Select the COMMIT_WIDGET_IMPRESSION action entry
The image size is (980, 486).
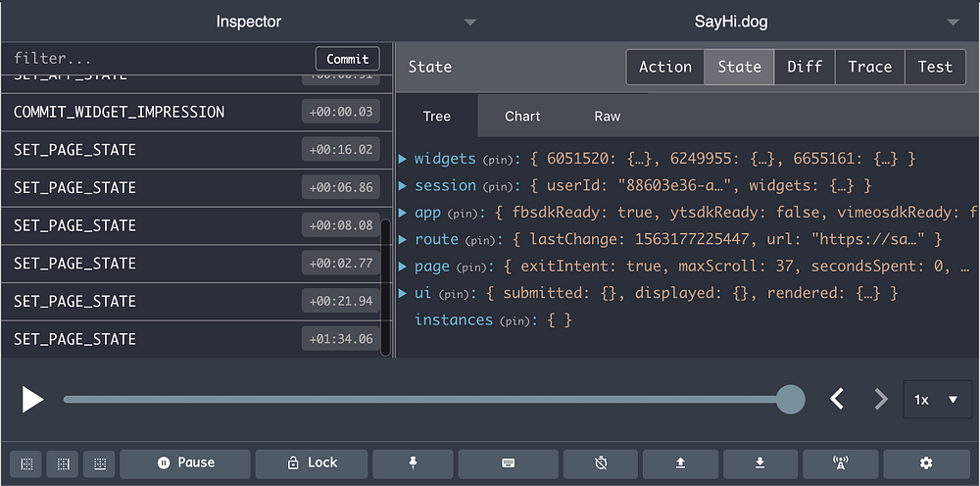[x=119, y=112]
